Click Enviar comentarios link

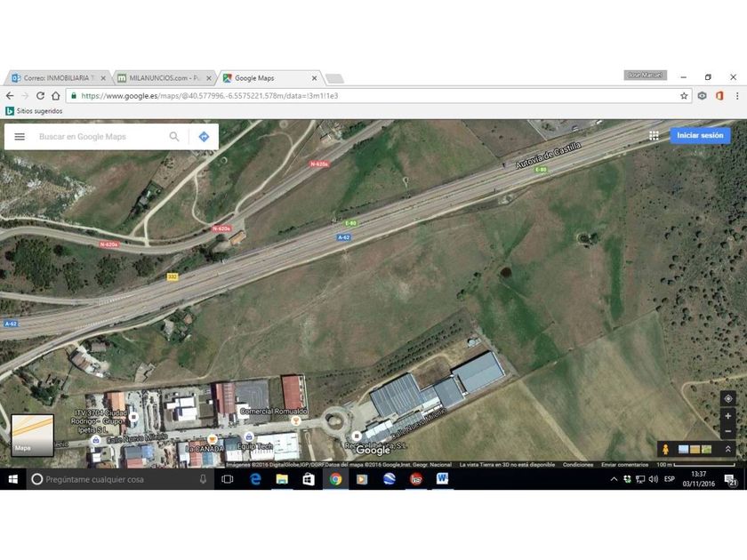[x=624, y=464]
